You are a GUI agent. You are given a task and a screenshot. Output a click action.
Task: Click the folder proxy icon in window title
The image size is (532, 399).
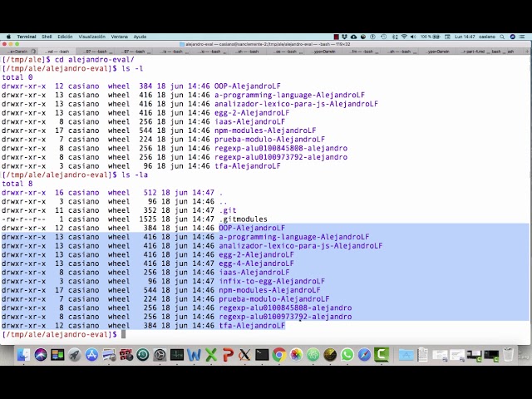[x=181, y=44]
